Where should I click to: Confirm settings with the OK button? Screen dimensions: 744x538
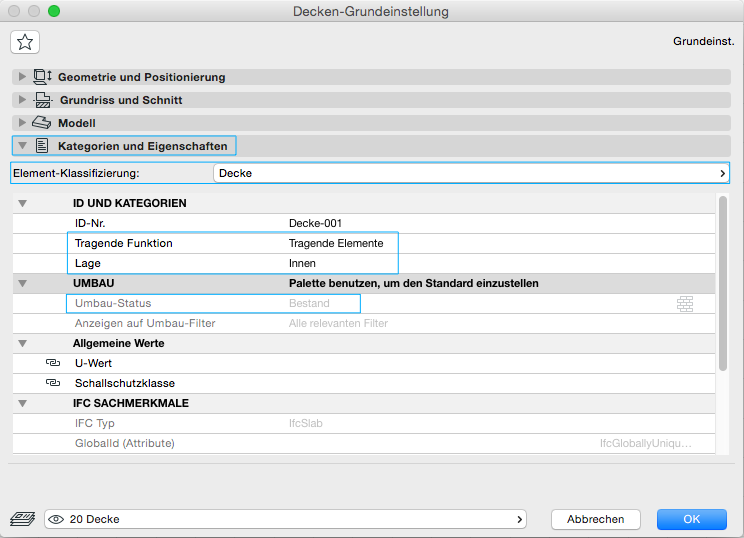point(692,519)
